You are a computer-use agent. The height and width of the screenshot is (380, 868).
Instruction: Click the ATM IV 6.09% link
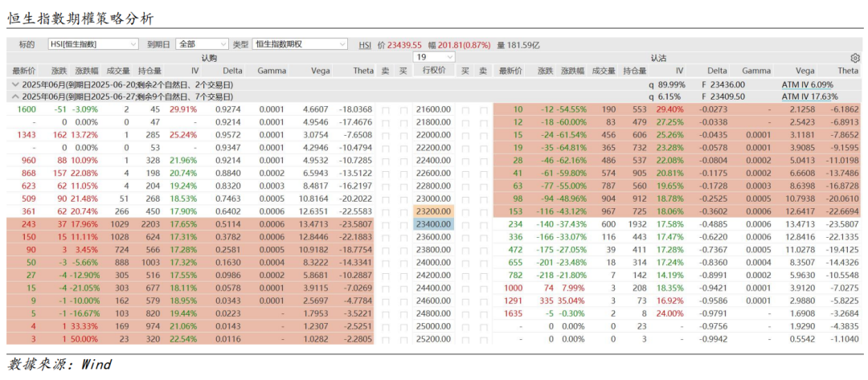(x=807, y=84)
